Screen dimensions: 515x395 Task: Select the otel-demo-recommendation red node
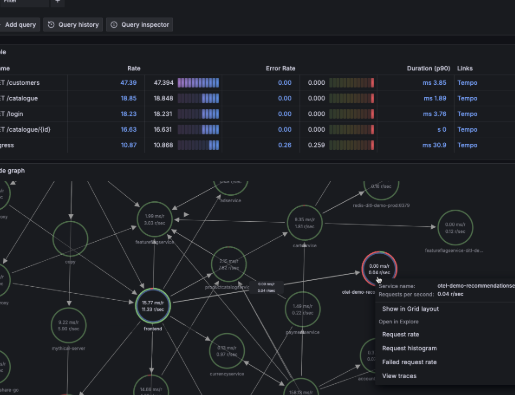coord(379,269)
